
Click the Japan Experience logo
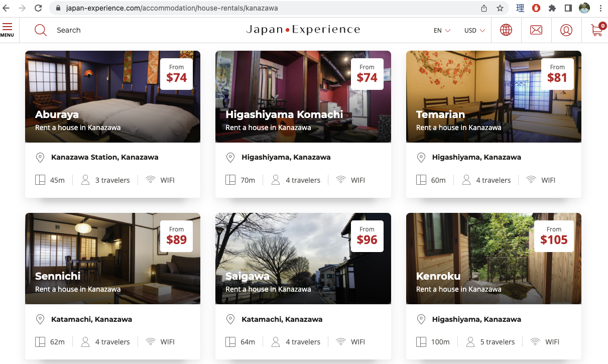pyautogui.click(x=303, y=30)
